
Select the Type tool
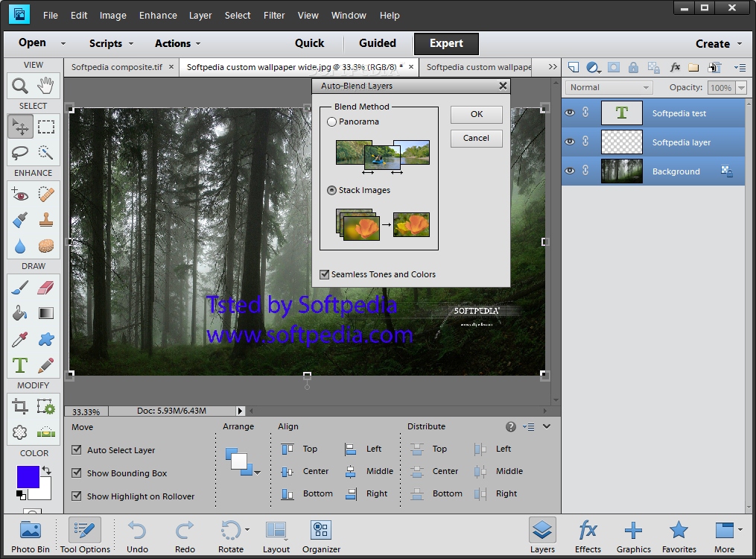[20, 365]
